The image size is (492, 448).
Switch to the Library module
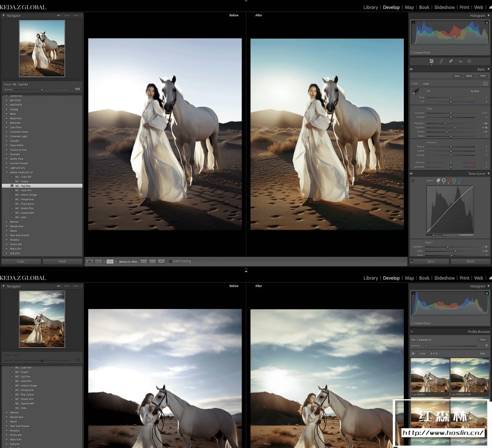pos(370,7)
